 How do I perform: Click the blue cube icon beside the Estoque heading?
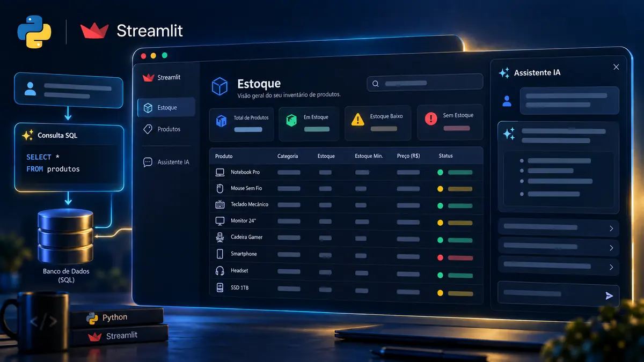(x=219, y=87)
